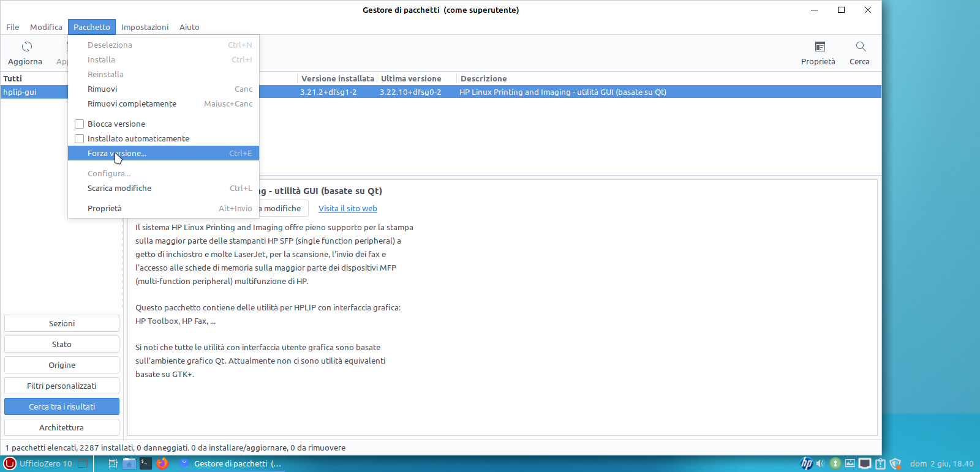Click the HP Linux Printing description cell
The height and width of the screenshot is (472, 980).
563,92
